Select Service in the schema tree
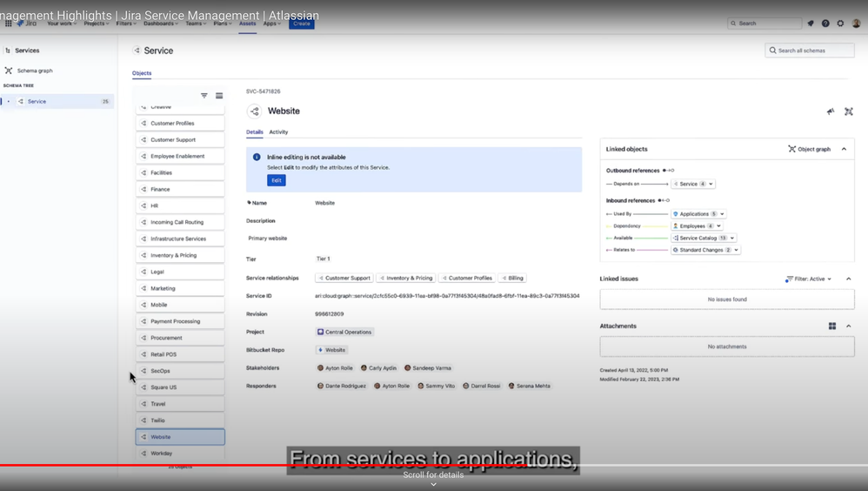This screenshot has width=868, height=491. click(57, 101)
